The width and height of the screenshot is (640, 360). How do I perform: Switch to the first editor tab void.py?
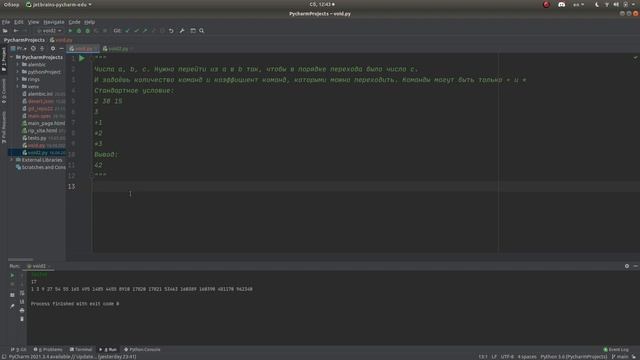(x=83, y=49)
